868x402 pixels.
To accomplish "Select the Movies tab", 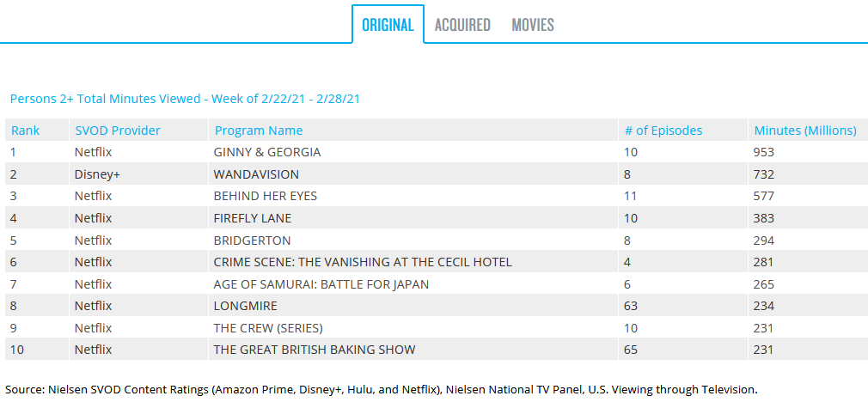I will pos(533,25).
